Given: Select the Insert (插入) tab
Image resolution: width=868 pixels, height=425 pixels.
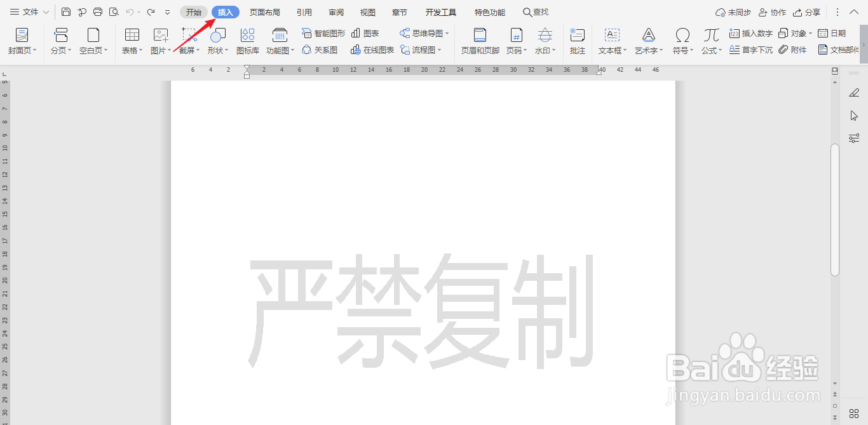Looking at the screenshot, I should (x=226, y=12).
